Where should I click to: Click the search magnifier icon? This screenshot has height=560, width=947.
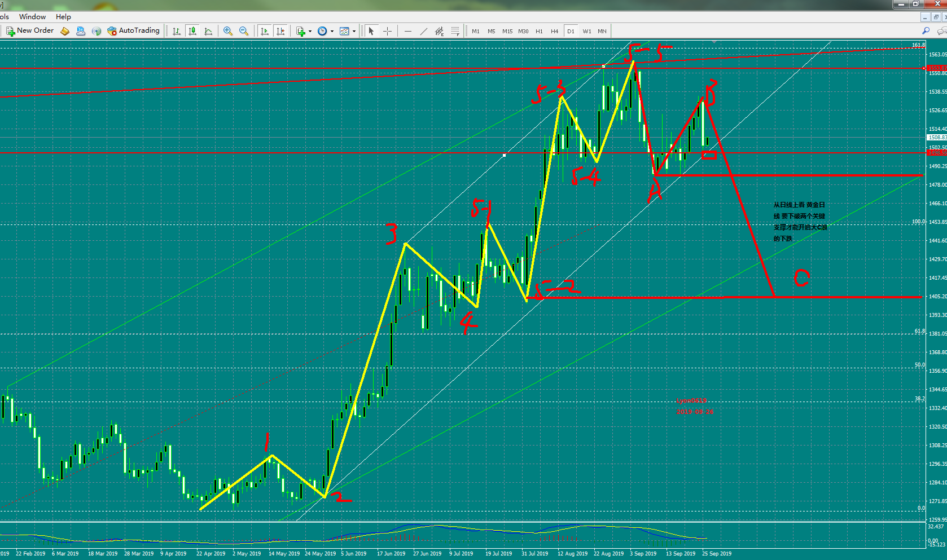[926, 31]
